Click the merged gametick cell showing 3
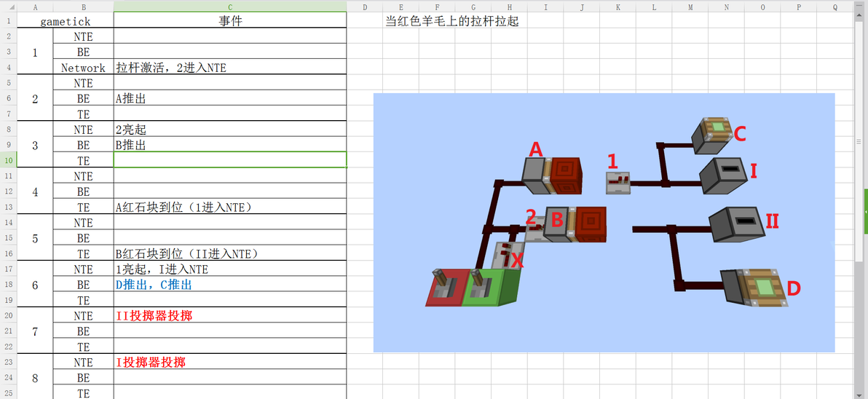The image size is (868, 399). [x=35, y=145]
